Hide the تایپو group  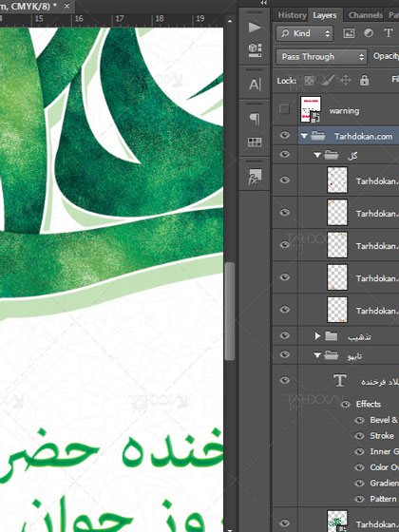(285, 354)
